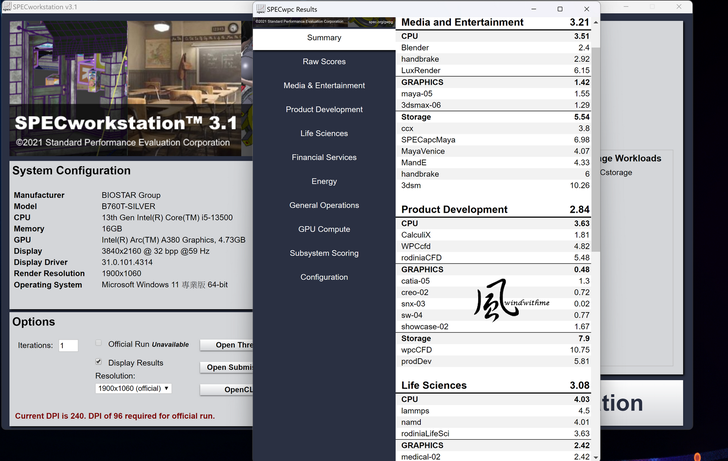The image size is (728, 461).
Task: Open the Configuration section
Action: 324,277
